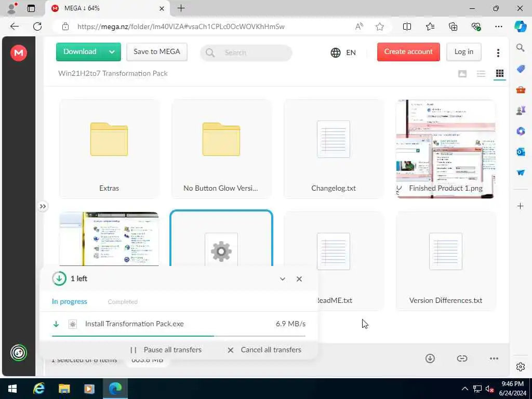
Task: Click the mega.nz address bar URL
Action: click(x=181, y=26)
